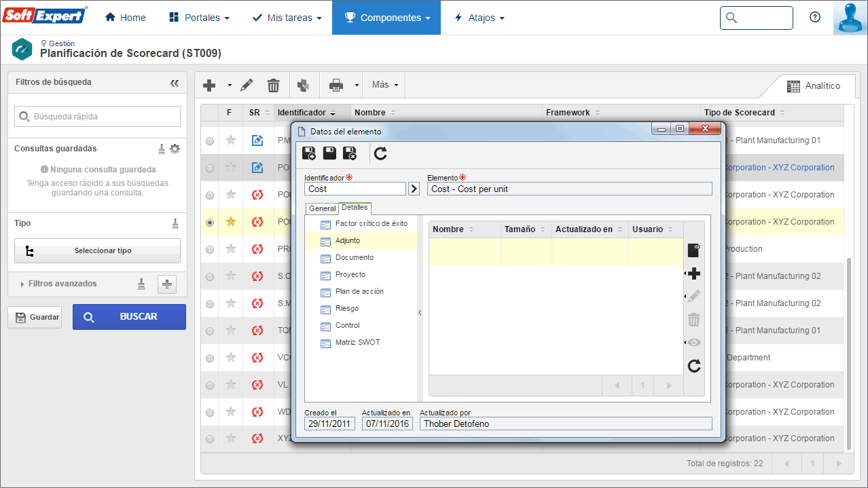
Task: Click the trash icon in main toolbar
Action: [x=273, y=86]
